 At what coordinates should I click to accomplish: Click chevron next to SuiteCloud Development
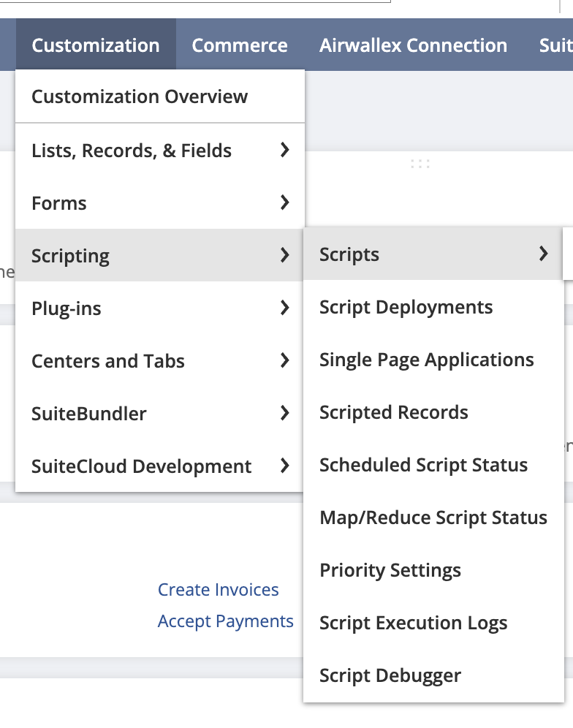285,466
